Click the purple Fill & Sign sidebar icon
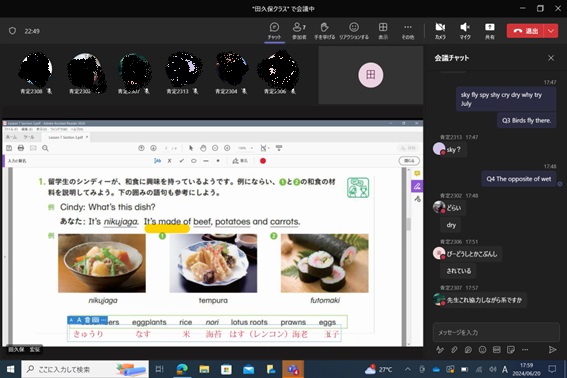Image resolution: width=567 pixels, height=378 pixels. [417, 186]
